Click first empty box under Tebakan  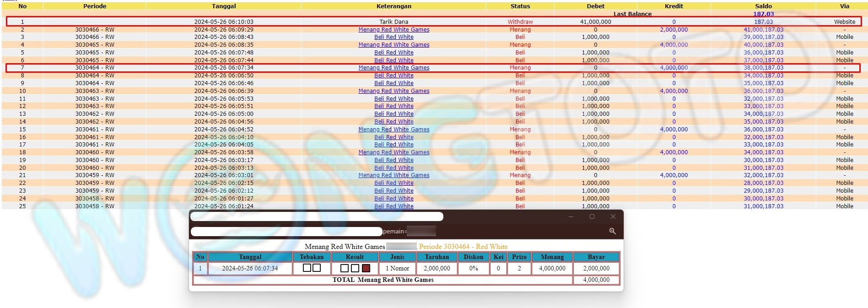tap(307, 268)
